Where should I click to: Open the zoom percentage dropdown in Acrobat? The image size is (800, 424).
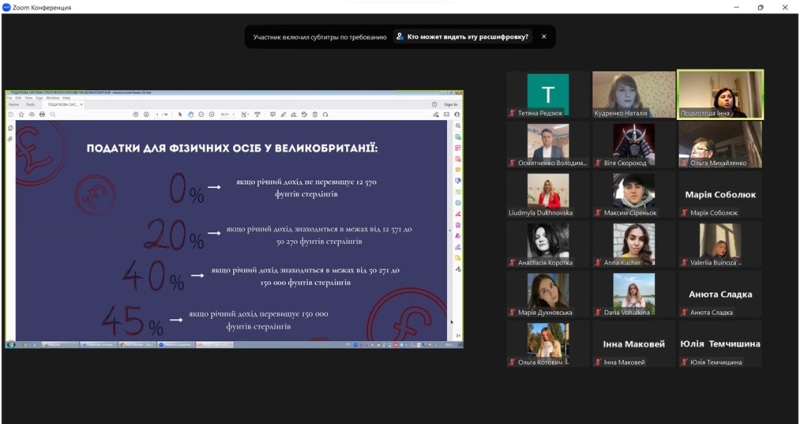tap(234, 115)
